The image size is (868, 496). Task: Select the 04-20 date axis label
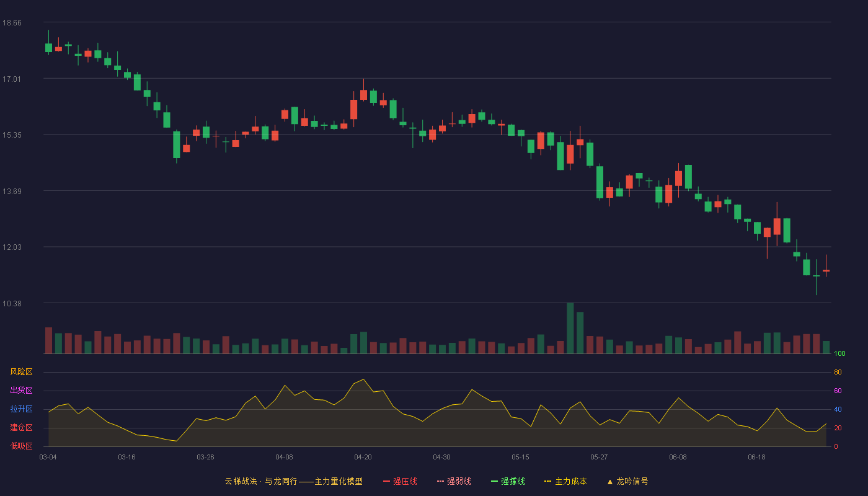click(x=363, y=457)
